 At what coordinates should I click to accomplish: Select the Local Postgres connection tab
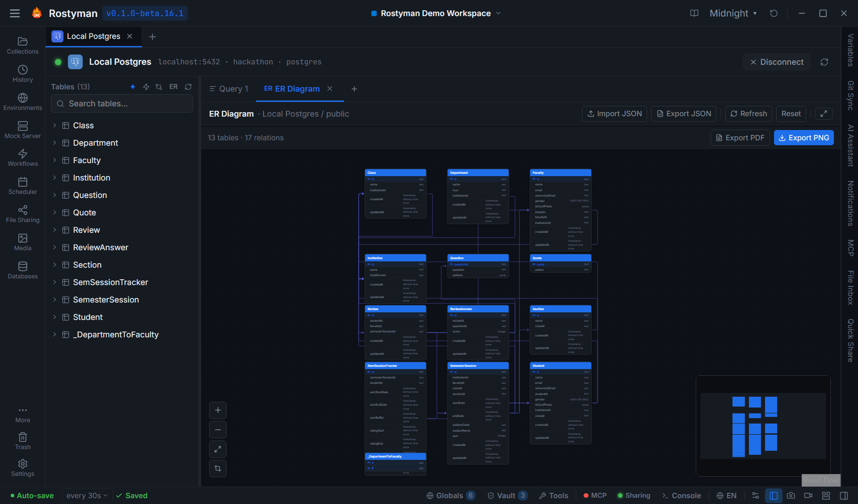93,36
